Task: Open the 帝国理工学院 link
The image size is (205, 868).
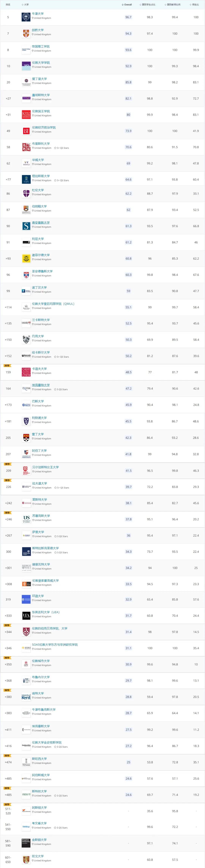Action: tap(41, 46)
